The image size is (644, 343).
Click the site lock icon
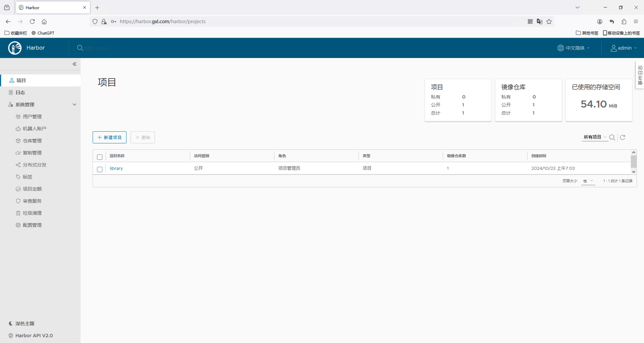104,21
